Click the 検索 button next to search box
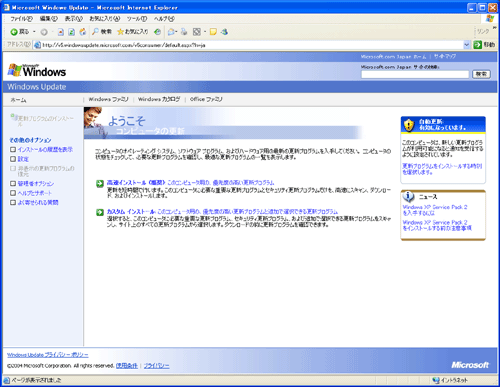The width and height of the screenshot is (500, 387). pyautogui.click(x=481, y=74)
